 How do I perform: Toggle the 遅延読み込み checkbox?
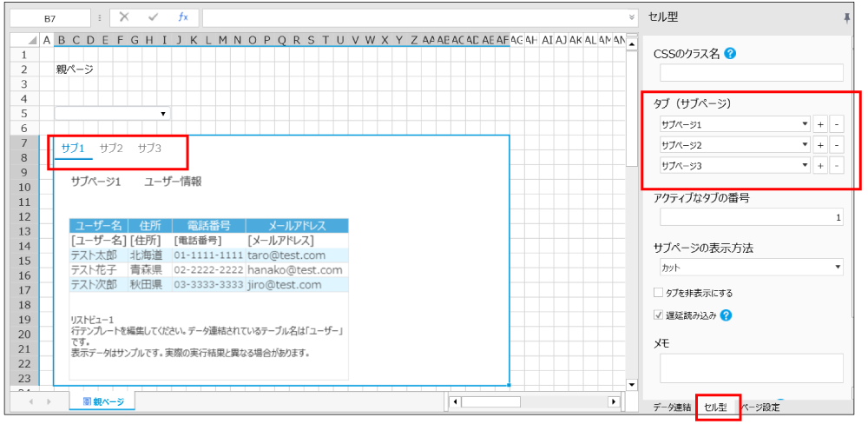[658, 315]
